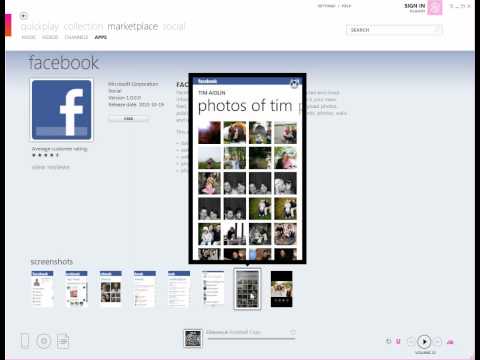Click the playback progress bar
Viewport: 480px width, 360px height.
[252, 339]
